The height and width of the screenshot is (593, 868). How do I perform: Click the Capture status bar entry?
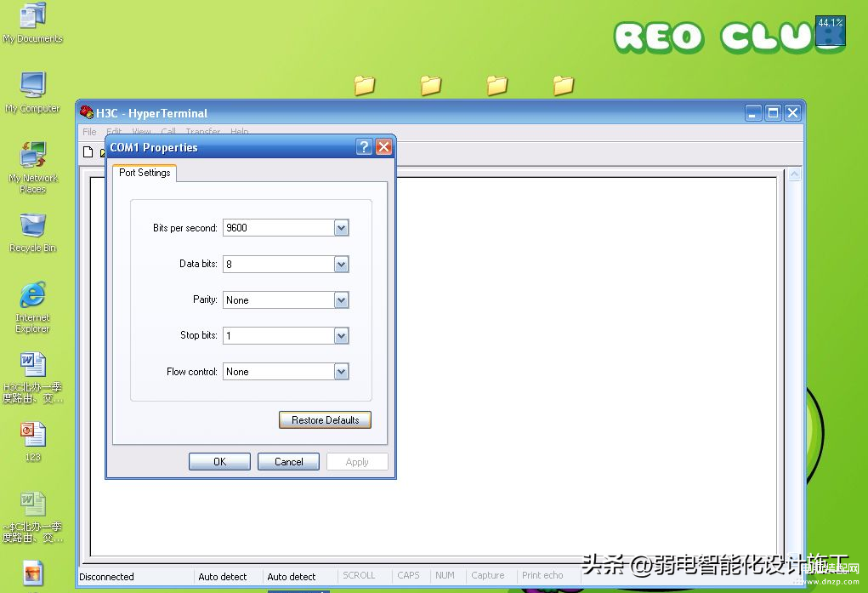[488, 575]
